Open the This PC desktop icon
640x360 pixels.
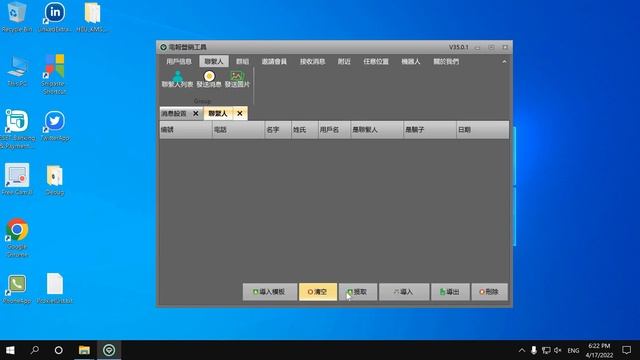pyautogui.click(x=17, y=71)
